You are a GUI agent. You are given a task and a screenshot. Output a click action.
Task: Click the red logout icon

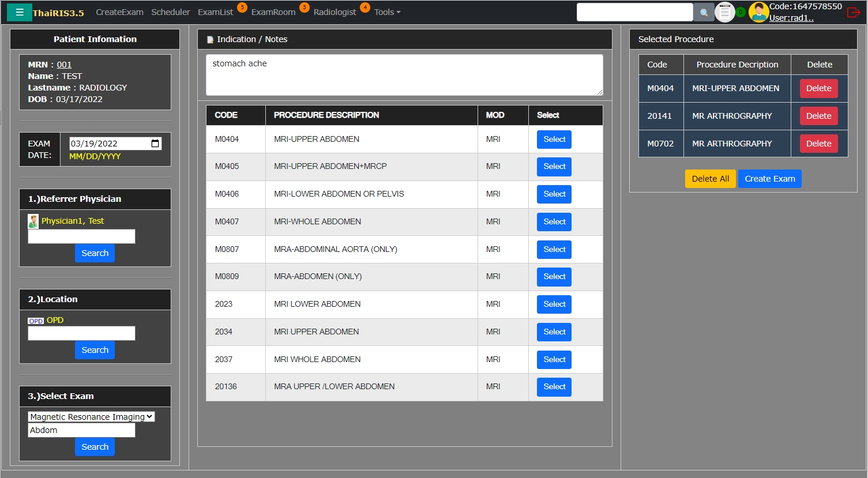pyautogui.click(x=854, y=12)
